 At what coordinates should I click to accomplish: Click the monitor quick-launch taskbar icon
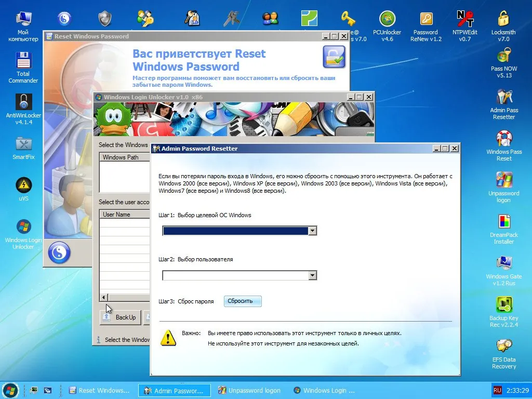click(x=34, y=391)
